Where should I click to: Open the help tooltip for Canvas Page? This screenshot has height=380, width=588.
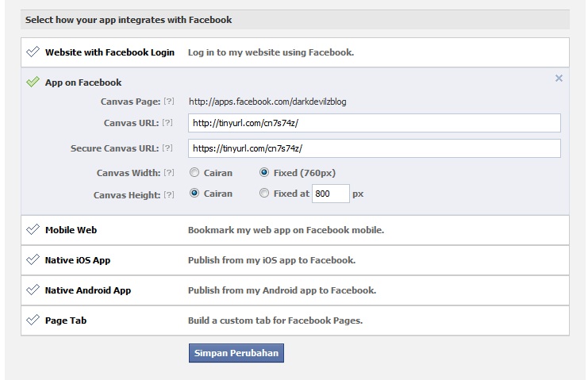[169, 102]
